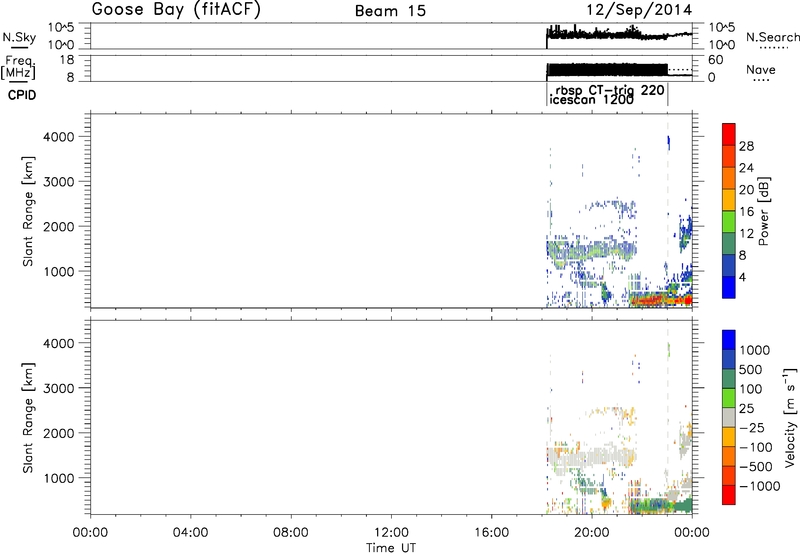
Task: Click the red swatch of Power color bar
Action: (x=729, y=134)
